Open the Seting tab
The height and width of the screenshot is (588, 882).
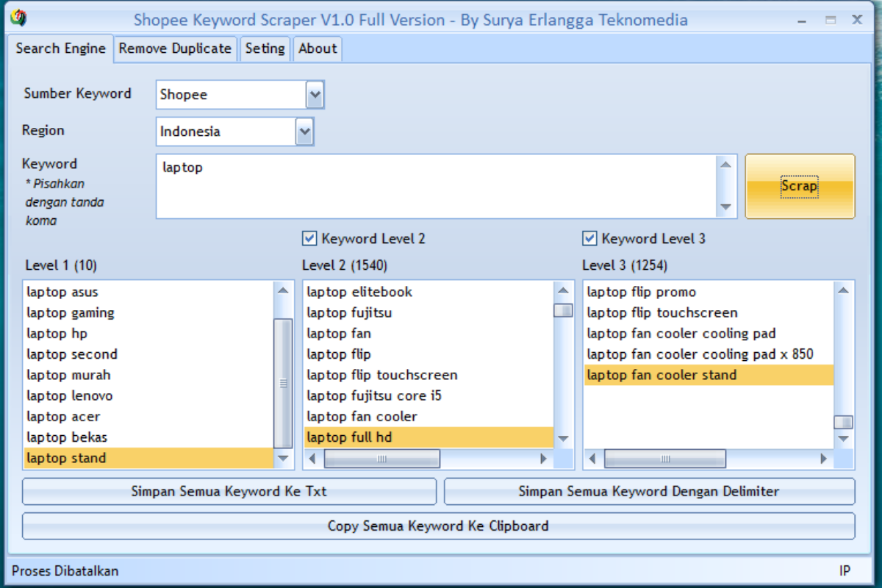click(x=265, y=49)
